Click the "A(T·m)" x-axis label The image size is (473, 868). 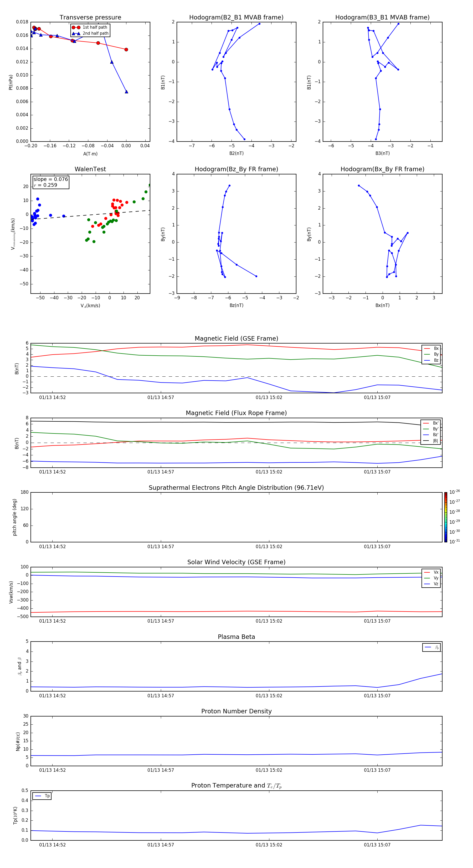pos(90,154)
